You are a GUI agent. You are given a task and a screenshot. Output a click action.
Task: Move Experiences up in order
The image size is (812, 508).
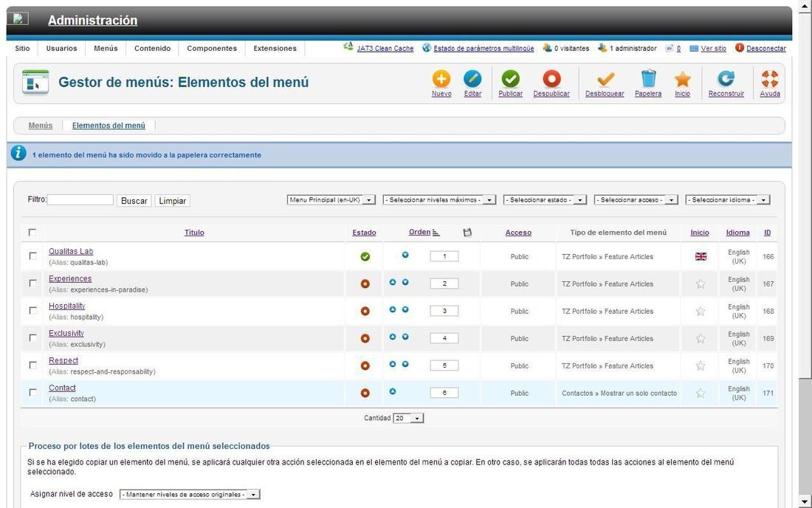(x=393, y=282)
